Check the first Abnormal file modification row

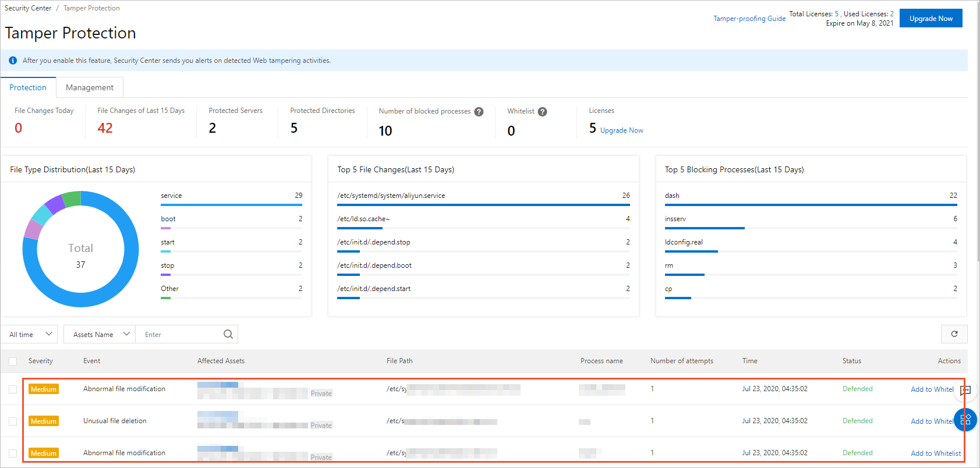13,389
